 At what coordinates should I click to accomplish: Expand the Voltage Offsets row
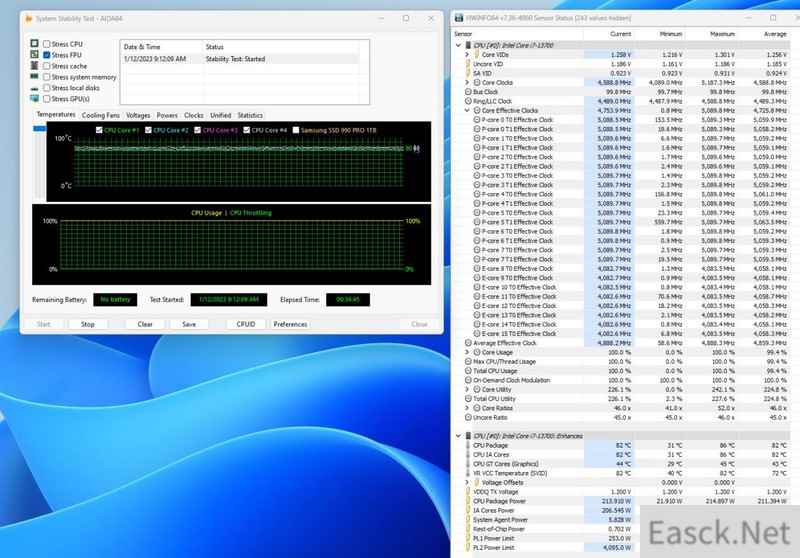467,483
